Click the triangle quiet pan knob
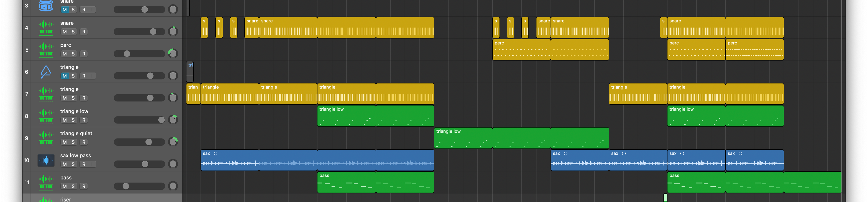Viewport: 868px width, 202px height. [x=173, y=142]
